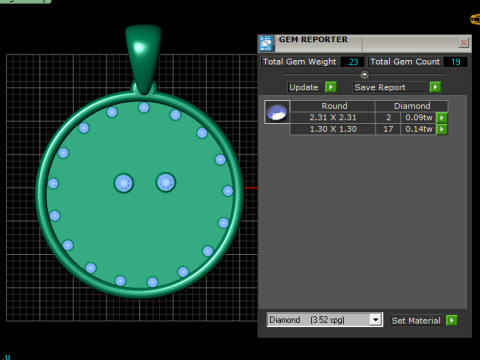Click the Gem Reporter panel icon
This screenshot has height=360, width=480.
point(266,43)
